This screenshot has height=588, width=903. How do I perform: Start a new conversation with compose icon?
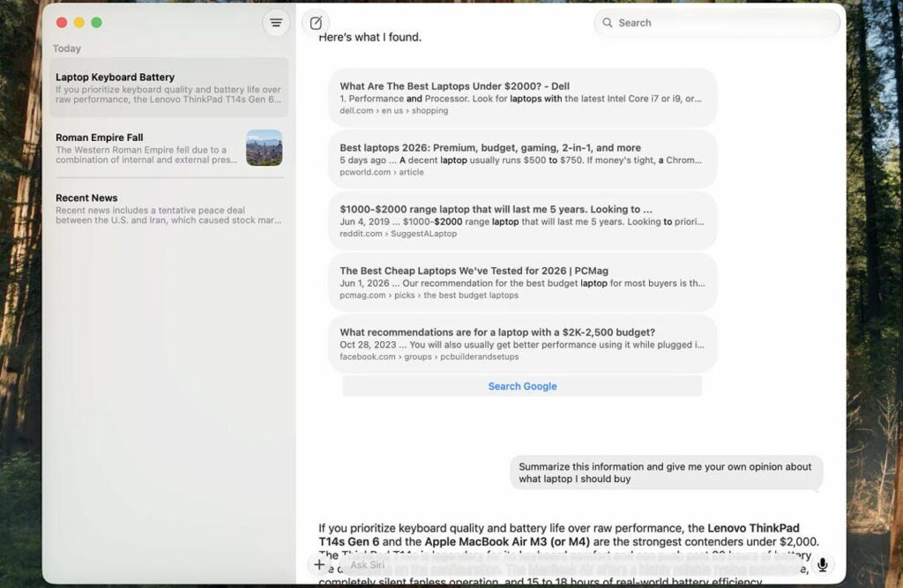coord(316,23)
